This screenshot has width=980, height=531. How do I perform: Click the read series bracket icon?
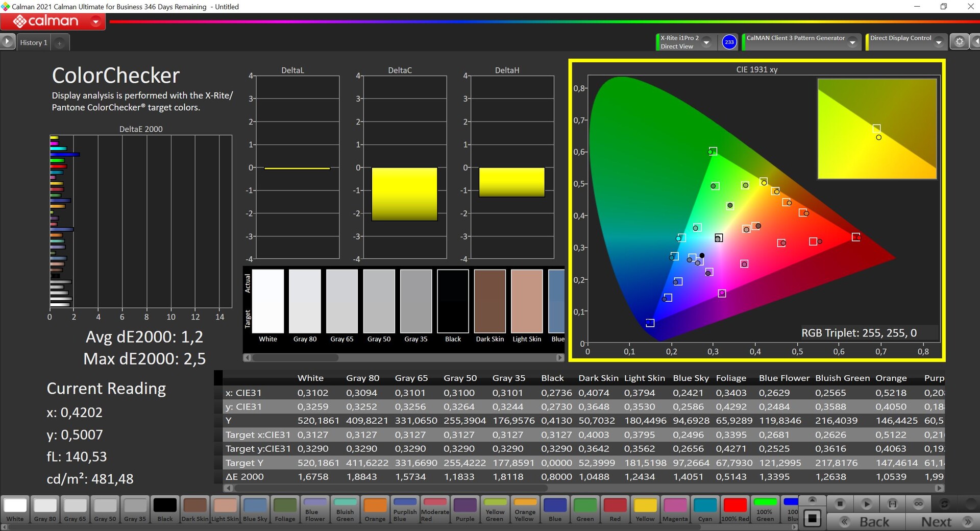pyautogui.click(x=892, y=504)
